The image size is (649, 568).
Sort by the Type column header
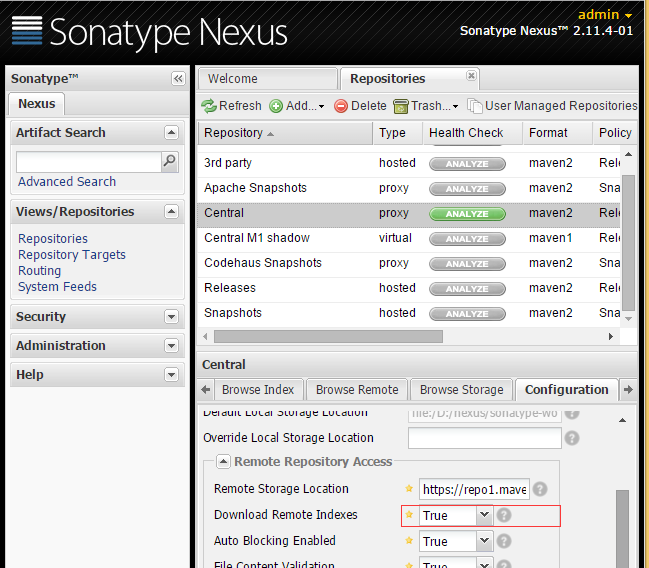pos(398,133)
